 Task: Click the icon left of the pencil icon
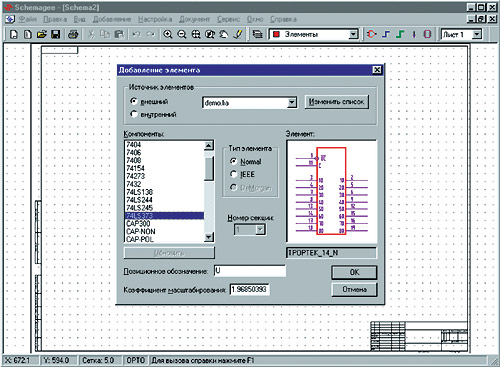224,34
